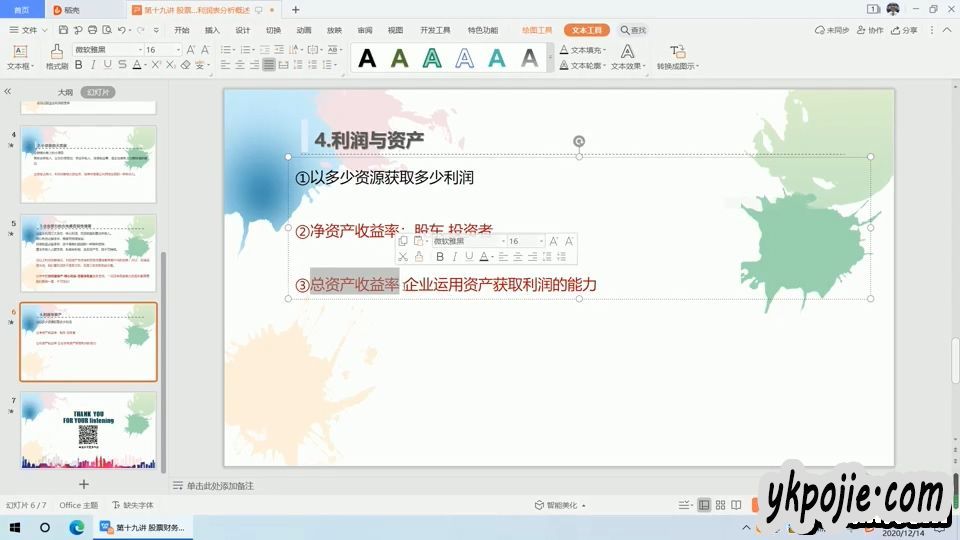Select slide 7 thumbnail with QR code
This screenshot has width=960, height=540.
88,431
